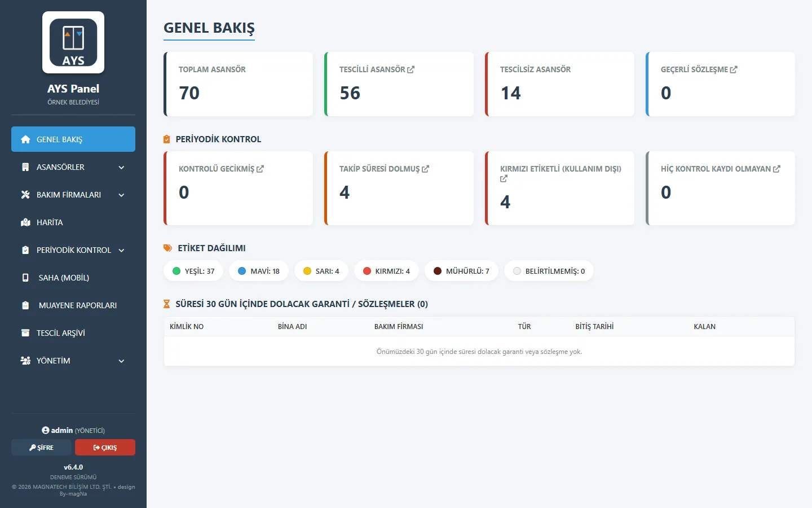Click the green Yeşil: 37 label chip
Screen dimensions: 812x508
(193, 271)
